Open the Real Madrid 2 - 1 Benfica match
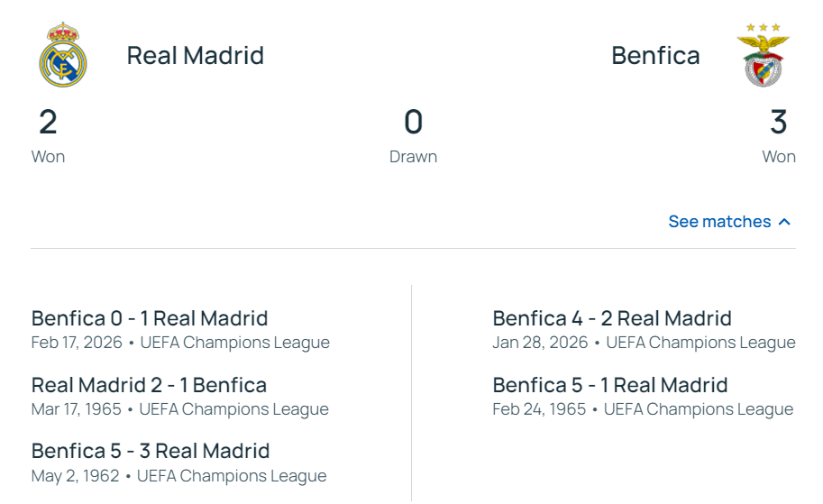This screenshot has width=823, height=504. coord(149,385)
